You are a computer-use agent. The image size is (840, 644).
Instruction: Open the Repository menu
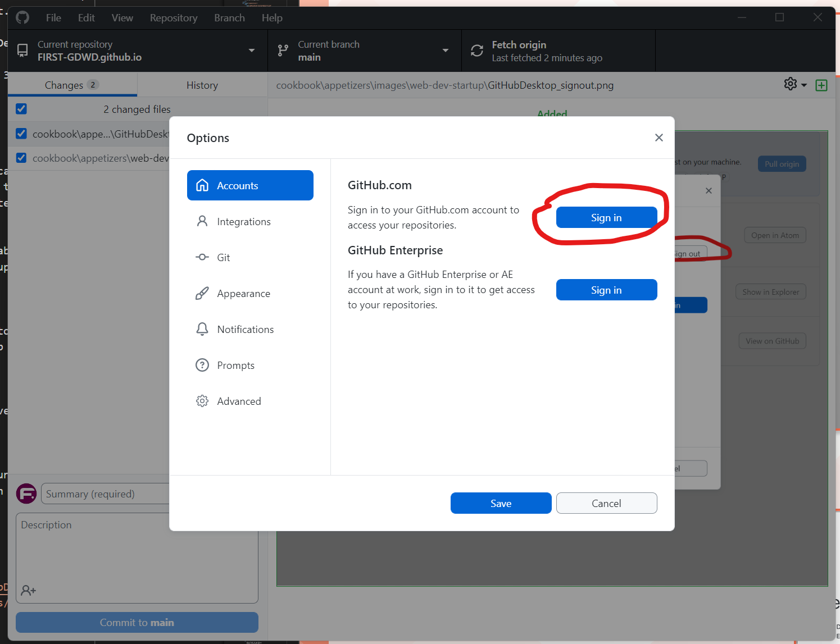(x=174, y=18)
